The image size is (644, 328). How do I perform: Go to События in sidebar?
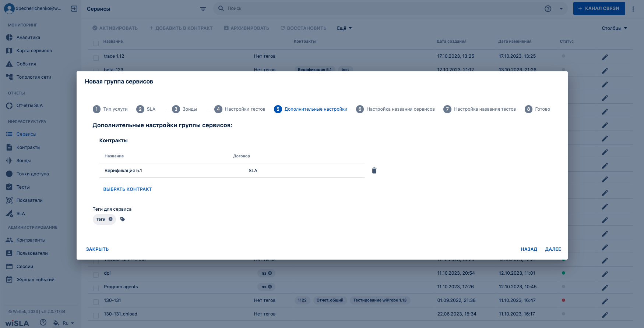click(26, 64)
